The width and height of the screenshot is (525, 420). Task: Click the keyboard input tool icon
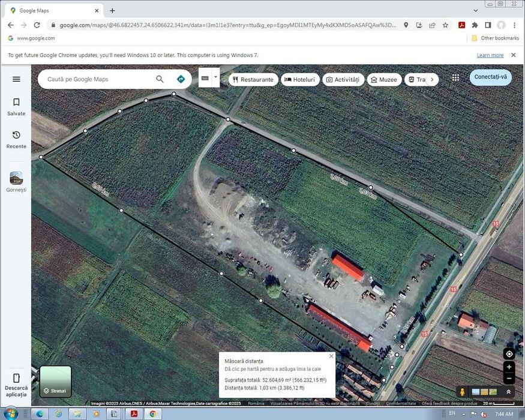pos(205,78)
